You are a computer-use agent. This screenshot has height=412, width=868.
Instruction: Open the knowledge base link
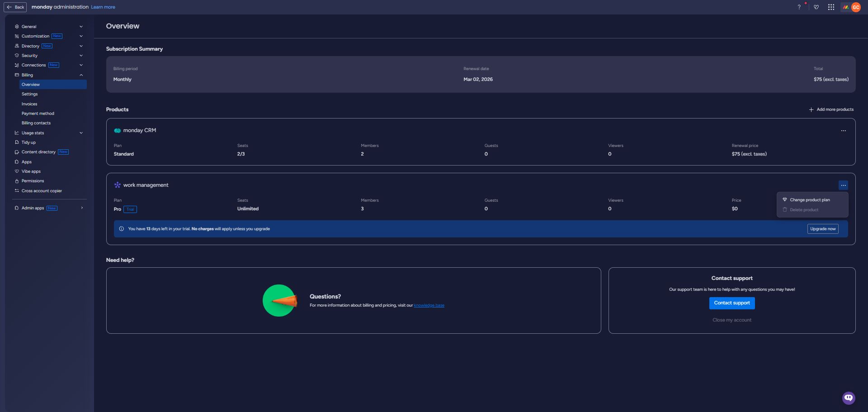(x=429, y=305)
